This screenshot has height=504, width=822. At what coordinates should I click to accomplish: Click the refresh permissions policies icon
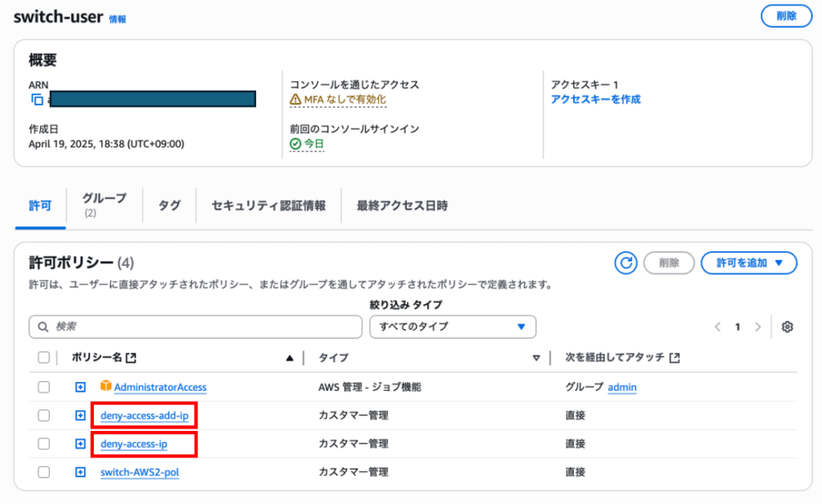point(625,262)
